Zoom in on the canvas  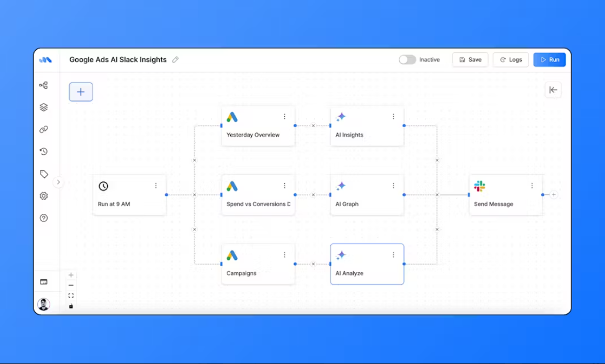pyautogui.click(x=71, y=275)
